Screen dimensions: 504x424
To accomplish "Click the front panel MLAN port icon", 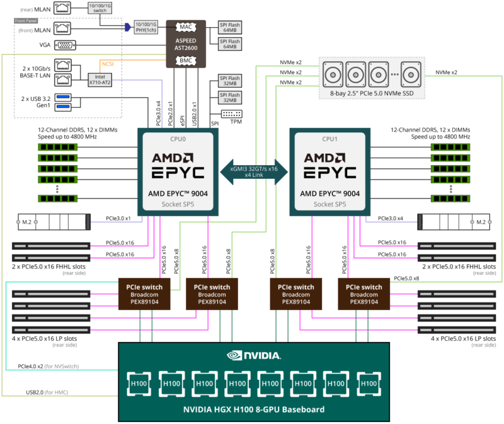I will pos(61,28).
